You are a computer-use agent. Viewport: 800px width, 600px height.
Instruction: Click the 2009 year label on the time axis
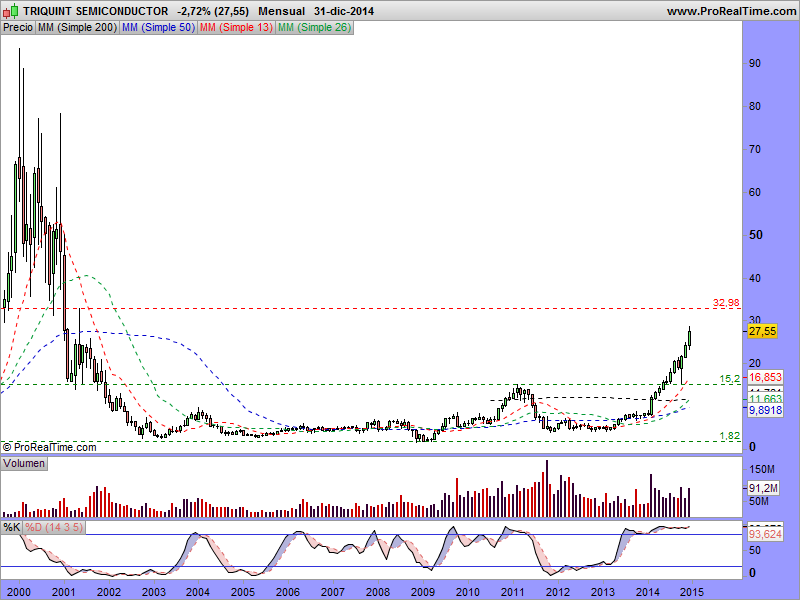[423, 592]
